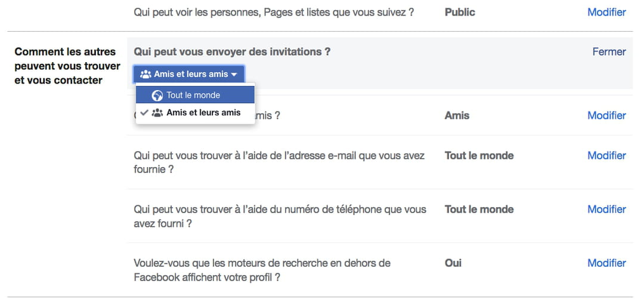
Task: Click the friends icon in the audience button
Action: [x=145, y=75]
